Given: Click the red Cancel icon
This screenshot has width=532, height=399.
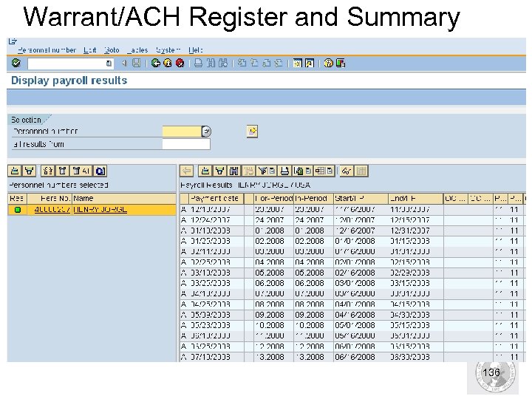Looking at the screenshot, I should tap(180, 63).
